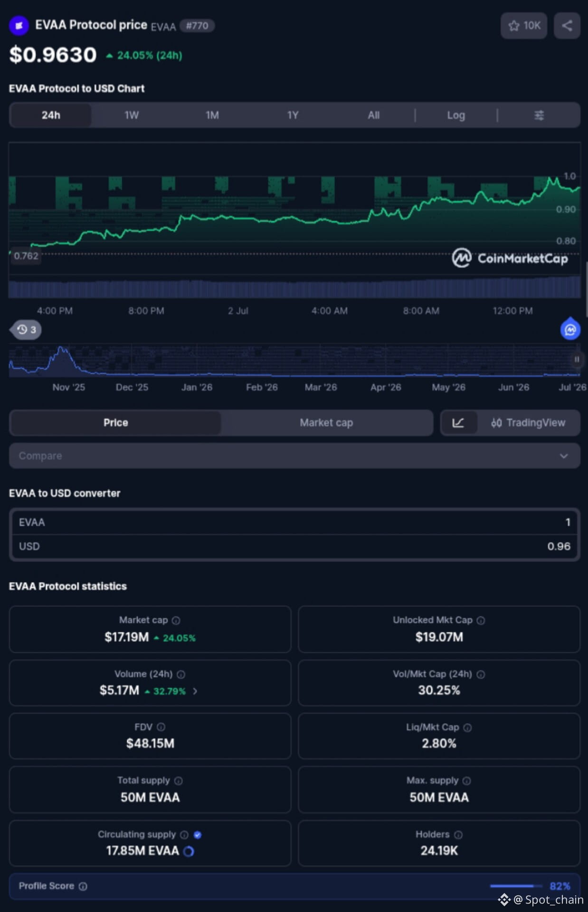Expand Volume (24h) details chevron
Image resolution: width=588 pixels, height=912 pixels.
click(x=195, y=691)
